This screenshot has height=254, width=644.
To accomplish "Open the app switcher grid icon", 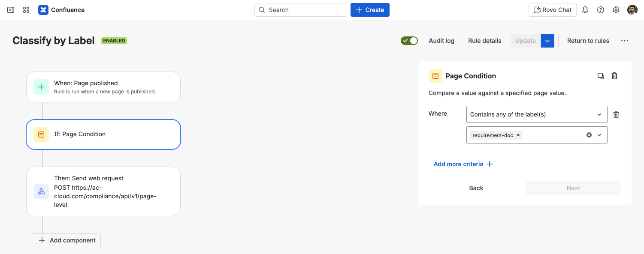I will click(x=26, y=10).
